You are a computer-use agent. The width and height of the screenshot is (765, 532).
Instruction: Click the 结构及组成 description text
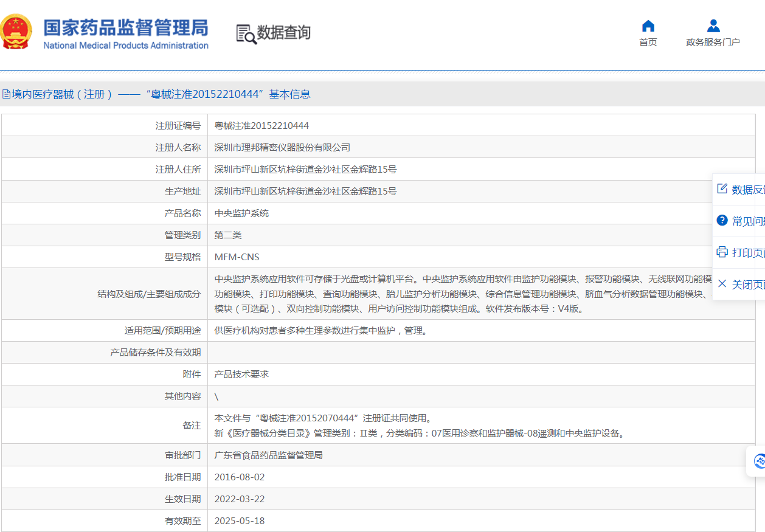(x=463, y=294)
